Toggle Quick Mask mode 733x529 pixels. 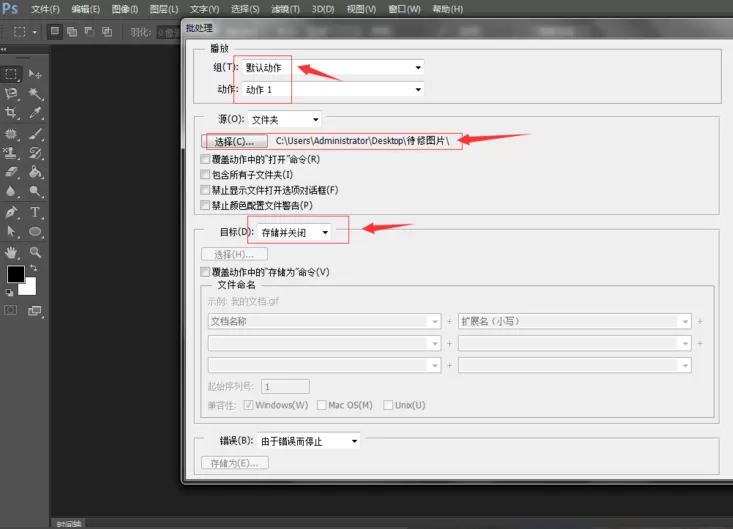(x=11, y=310)
